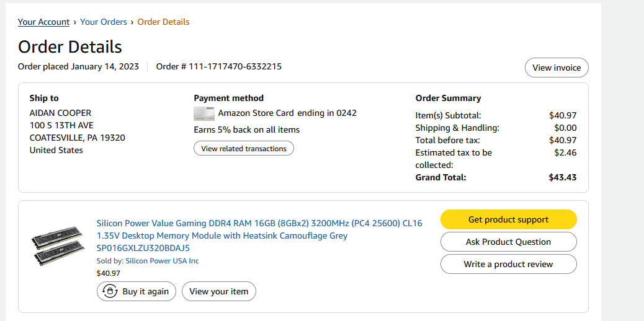Image resolution: width=644 pixels, height=321 pixels.
Task: Click the Amazon Store Card image
Action: (204, 113)
